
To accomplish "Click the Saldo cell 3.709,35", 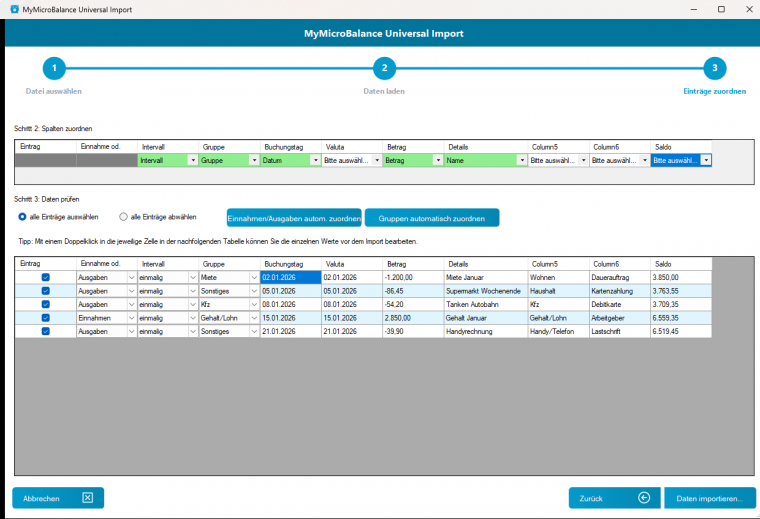I will [x=681, y=304].
